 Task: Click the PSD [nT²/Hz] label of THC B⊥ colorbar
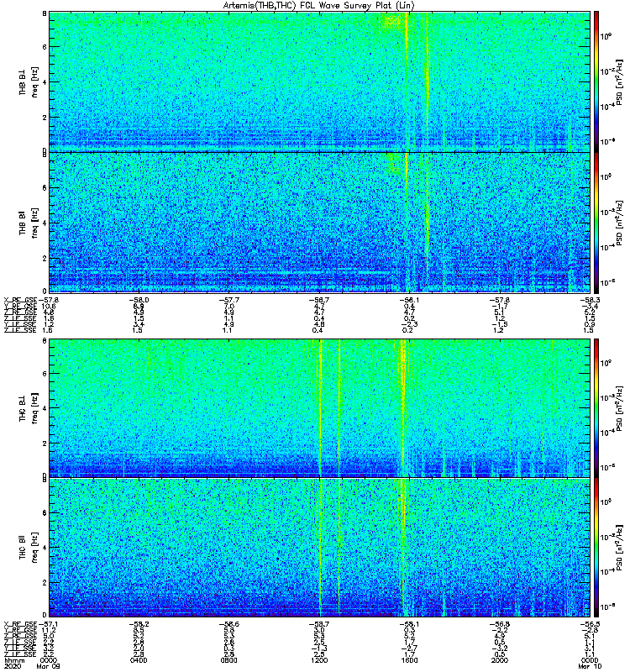click(620, 408)
